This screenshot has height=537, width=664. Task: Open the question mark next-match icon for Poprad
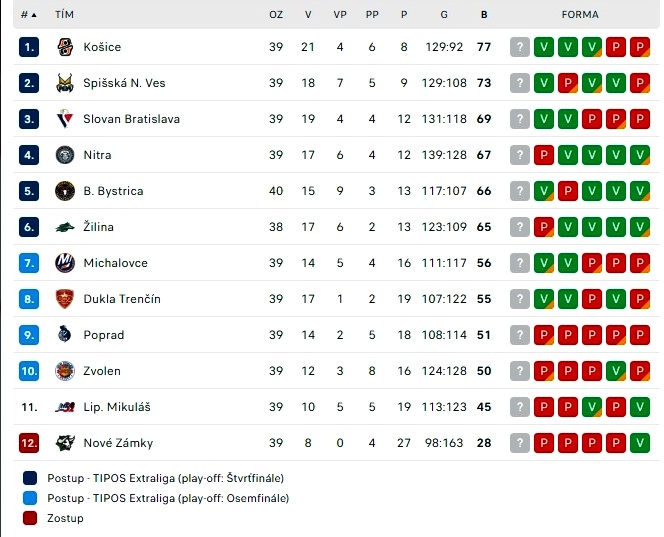(x=520, y=335)
